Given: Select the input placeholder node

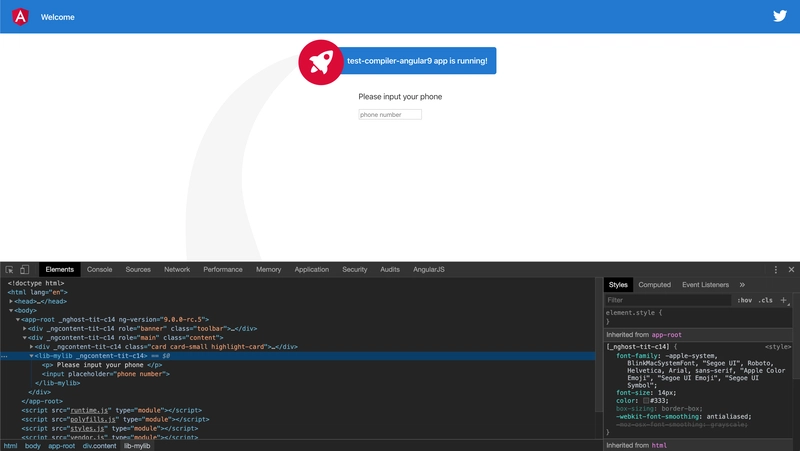Looking at the screenshot, I should click(106, 374).
